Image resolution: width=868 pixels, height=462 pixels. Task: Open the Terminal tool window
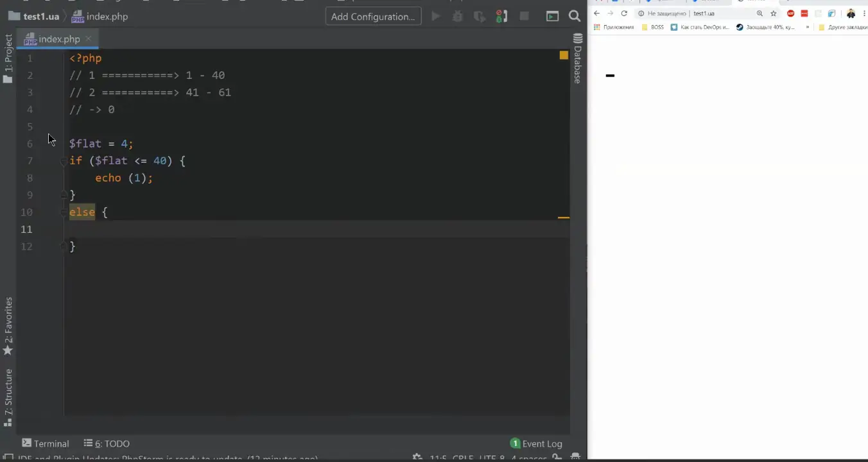(46, 443)
